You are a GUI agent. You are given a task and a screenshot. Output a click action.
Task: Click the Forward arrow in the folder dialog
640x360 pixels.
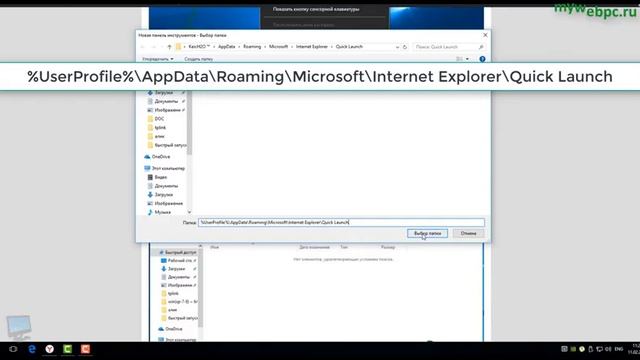(154, 47)
